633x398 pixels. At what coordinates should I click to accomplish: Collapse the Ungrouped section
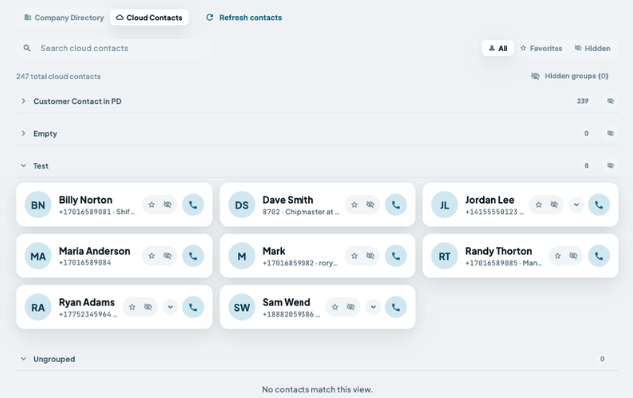(x=23, y=359)
